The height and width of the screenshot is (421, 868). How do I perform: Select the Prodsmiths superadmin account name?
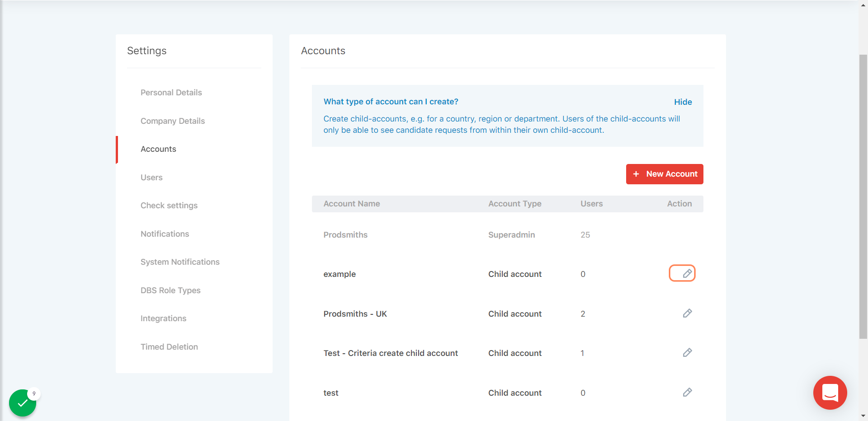click(x=345, y=235)
